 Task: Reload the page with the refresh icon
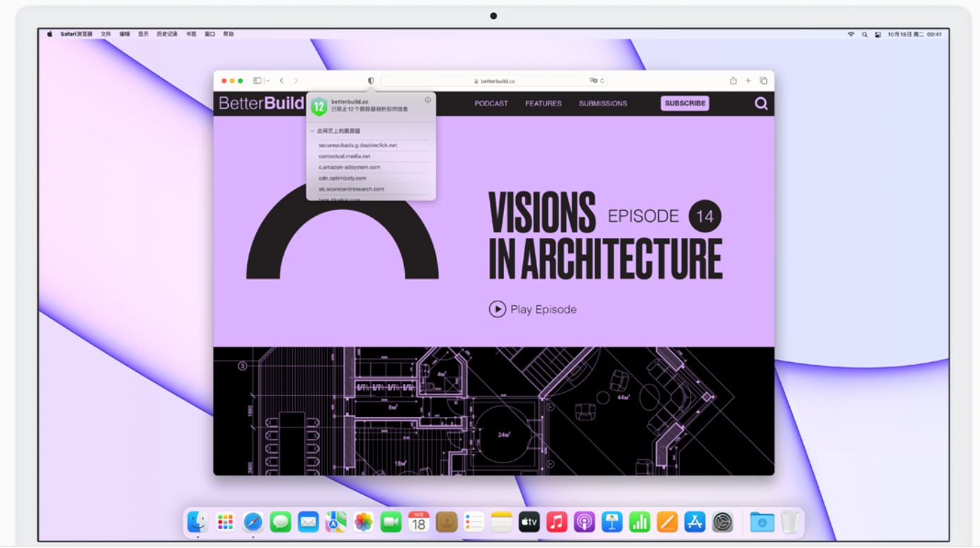point(603,81)
